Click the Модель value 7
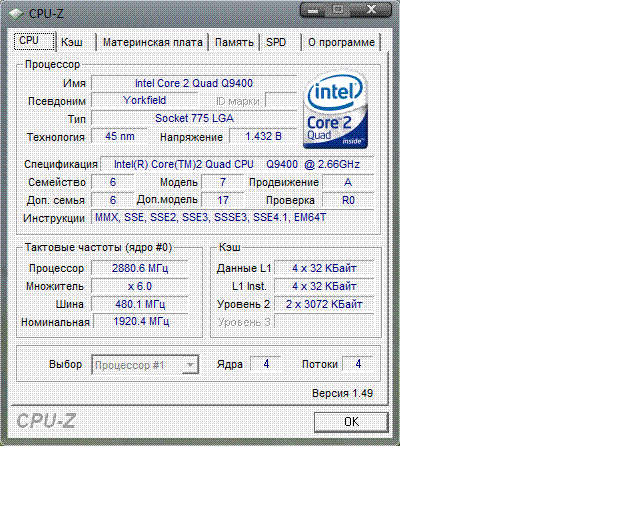640x512 pixels. click(223, 182)
